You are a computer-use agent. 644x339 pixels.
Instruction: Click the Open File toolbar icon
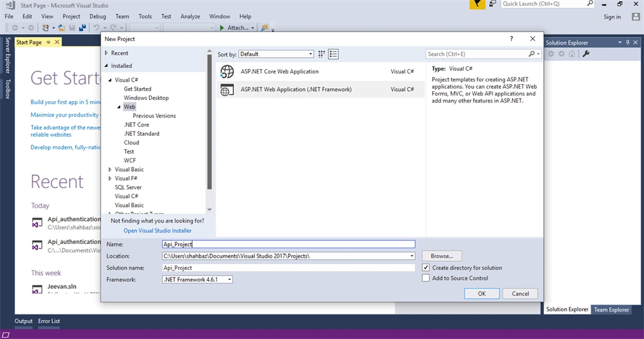(x=62, y=28)
